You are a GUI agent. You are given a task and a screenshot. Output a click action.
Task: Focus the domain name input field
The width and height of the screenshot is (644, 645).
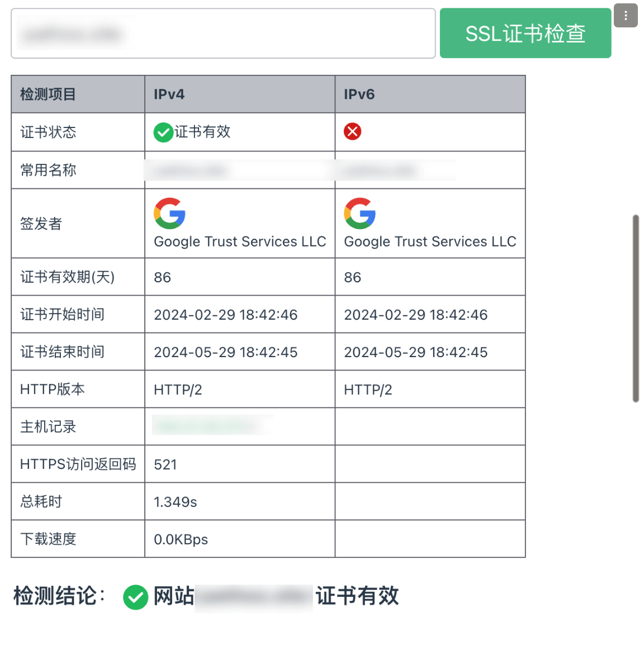coord(223,34)
